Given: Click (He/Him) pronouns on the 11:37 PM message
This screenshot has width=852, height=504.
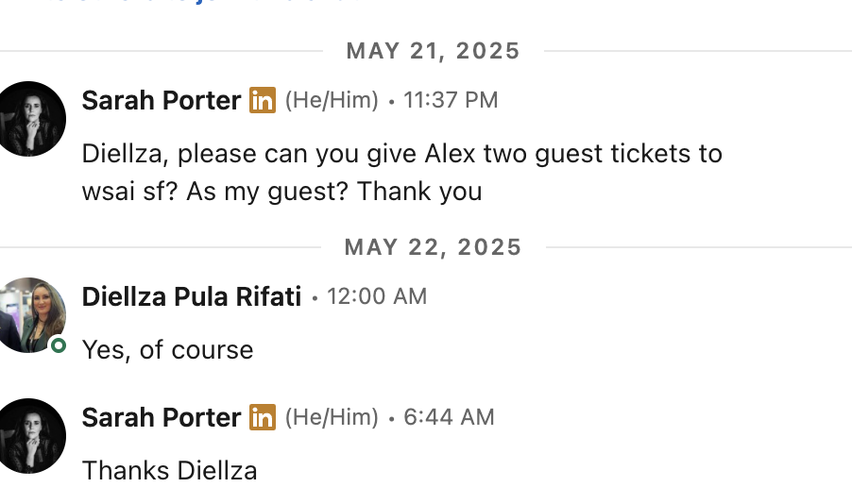Looking at the screenshot, I should point(332,100).
